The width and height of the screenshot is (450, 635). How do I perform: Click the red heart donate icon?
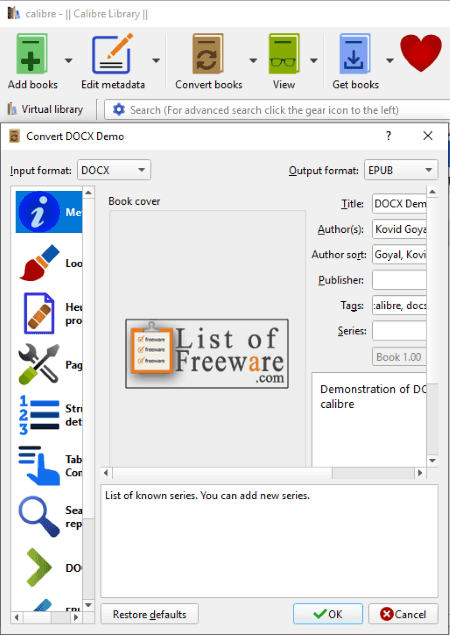point(421,53)
